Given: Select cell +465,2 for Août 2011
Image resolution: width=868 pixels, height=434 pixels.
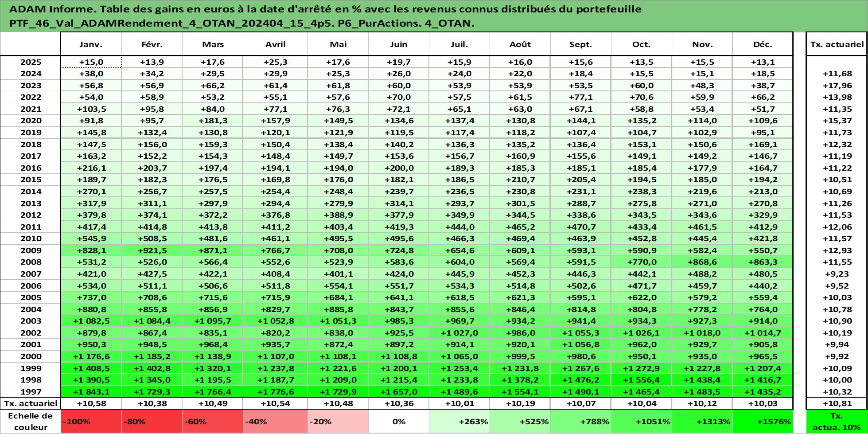Looking at the screenshot, I should 520,227.
